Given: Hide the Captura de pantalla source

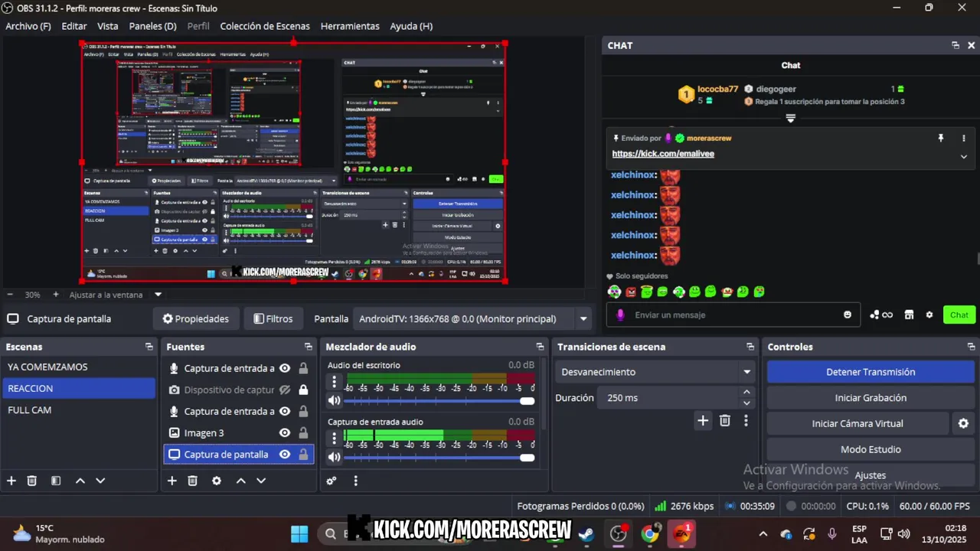Looking at the screenshot, I should [285, 454].
